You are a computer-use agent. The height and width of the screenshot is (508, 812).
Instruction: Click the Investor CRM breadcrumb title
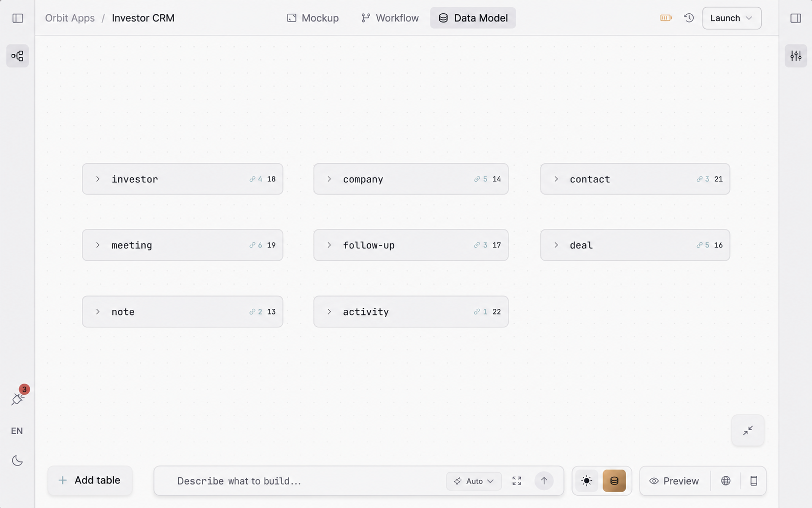(x=143, y=18)
